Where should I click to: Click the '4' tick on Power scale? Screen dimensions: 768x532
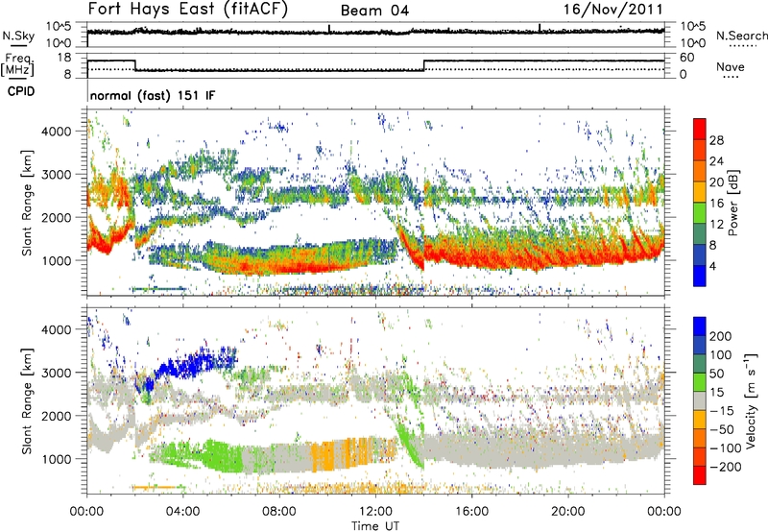pyautogui.click(x=712, y=266)
